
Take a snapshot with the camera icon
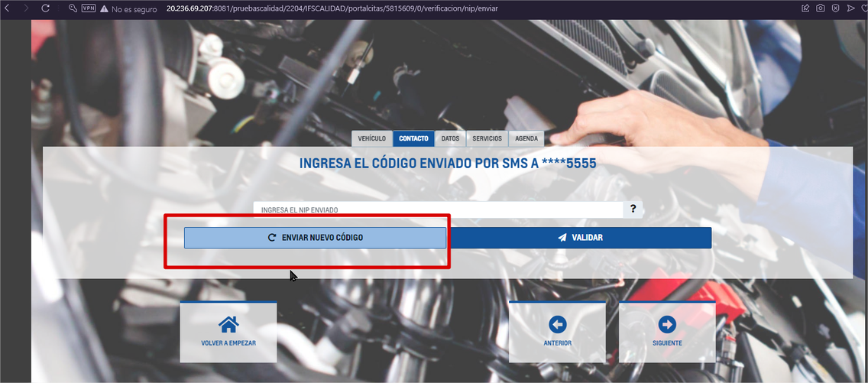click(x=820, y=8)
